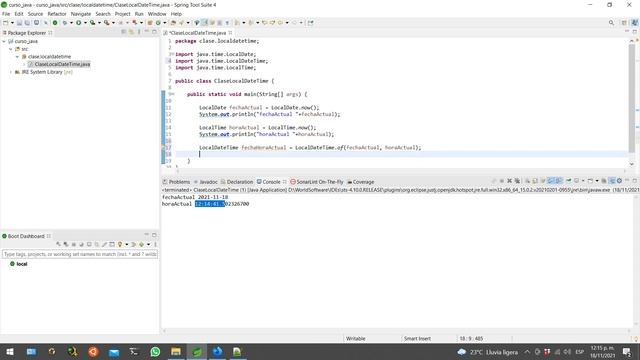Toggle Link with Editor in Package Explorer
Image resolution: width=640 pixels, height=360 pixels.
131,32
